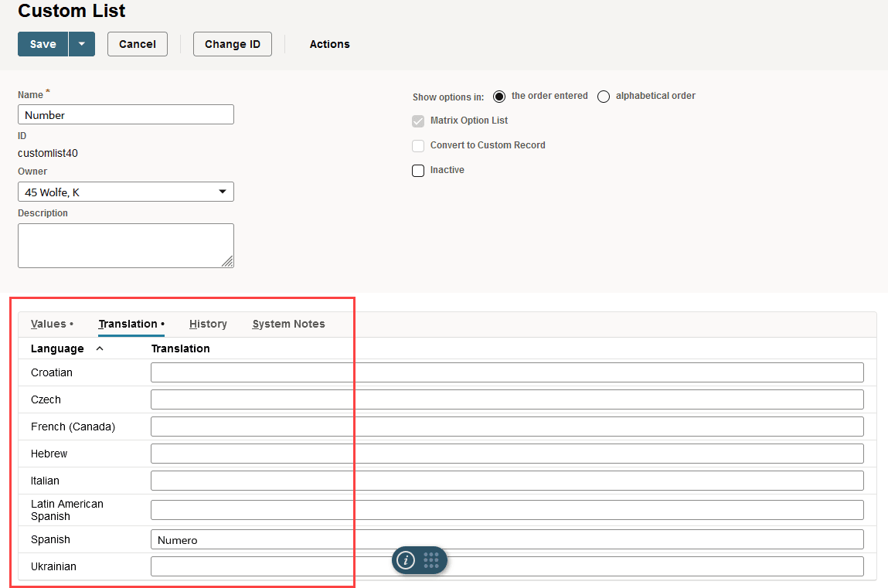The image size is (888, 588).
Task: Click the Language sort arrow icon
Action: [x=100, y=348]
